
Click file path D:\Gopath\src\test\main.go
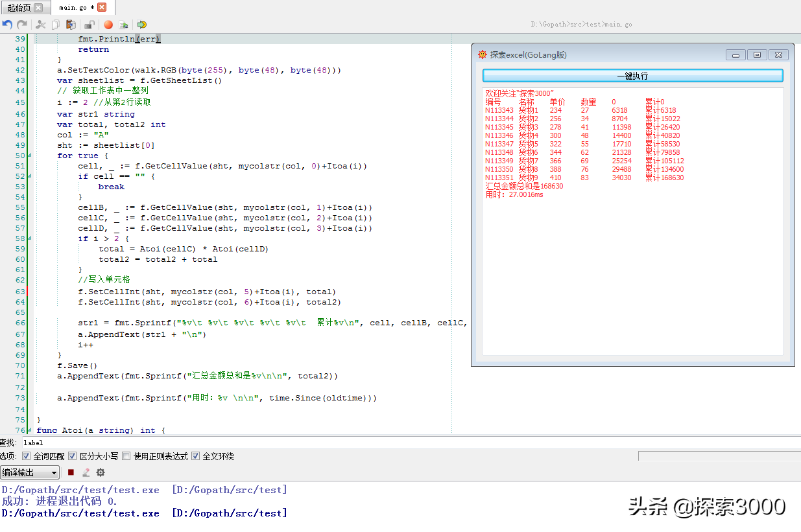click(x=581, y=25)
